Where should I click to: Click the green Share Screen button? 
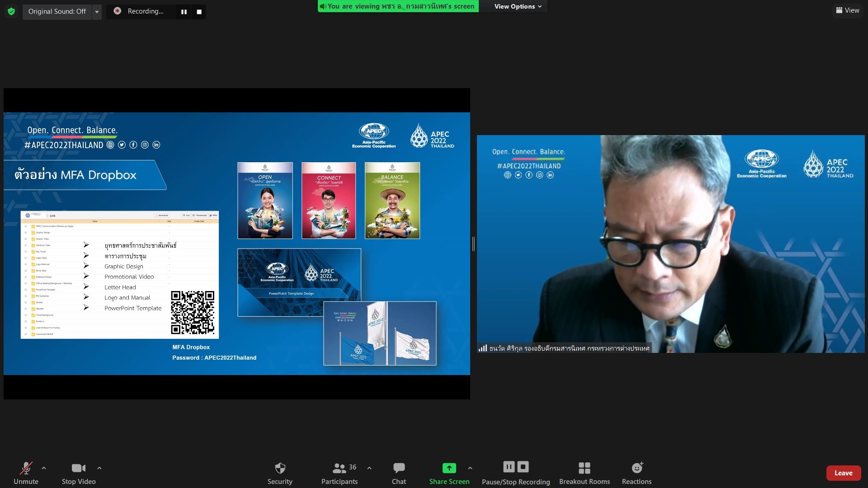[449, 473]
